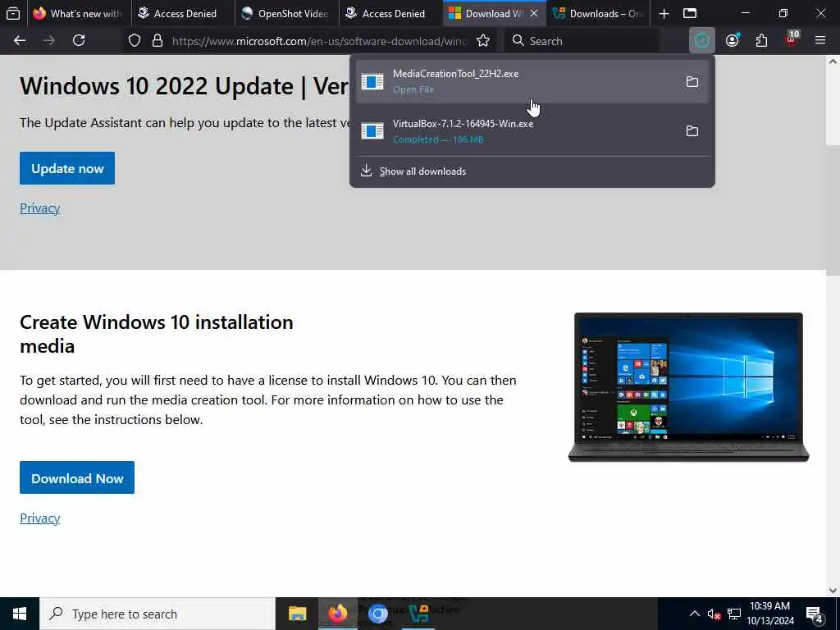List all tabs dropdown button
Screen dimensions: 840x630
click(690, 13)
